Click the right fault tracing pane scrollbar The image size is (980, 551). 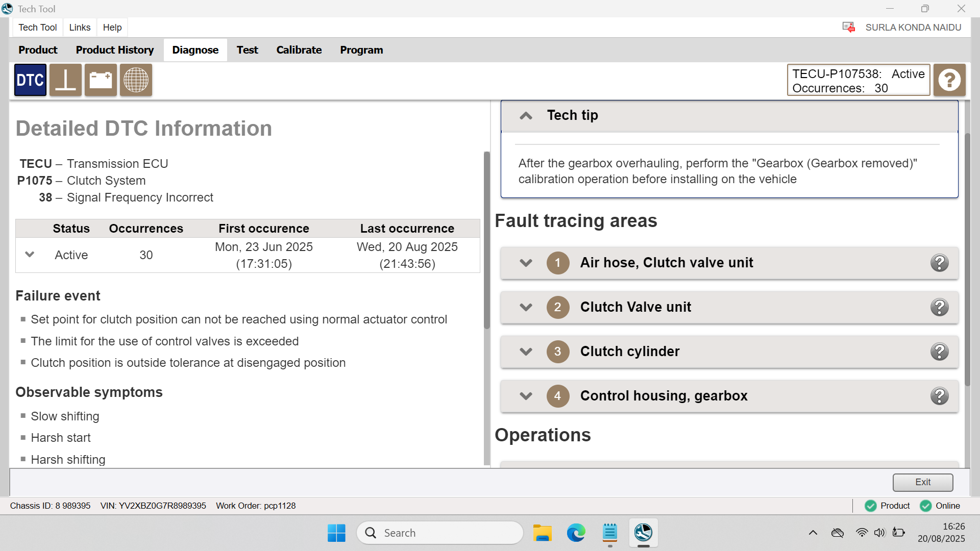tap(968, 259)
